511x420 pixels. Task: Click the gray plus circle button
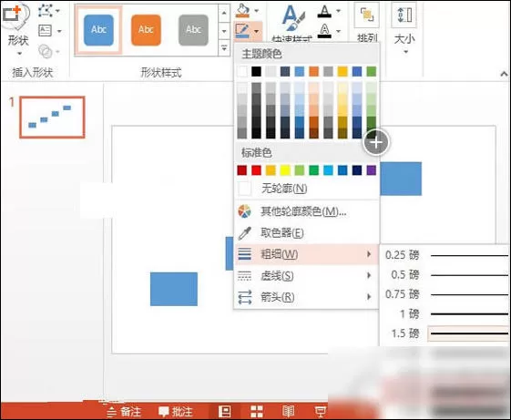click(376, 142)
